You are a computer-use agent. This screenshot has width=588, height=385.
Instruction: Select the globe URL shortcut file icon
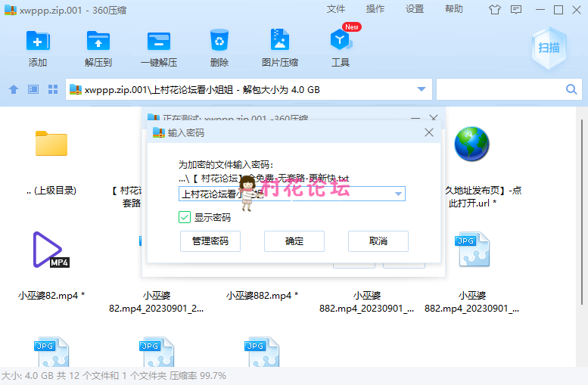click(471, 144)
